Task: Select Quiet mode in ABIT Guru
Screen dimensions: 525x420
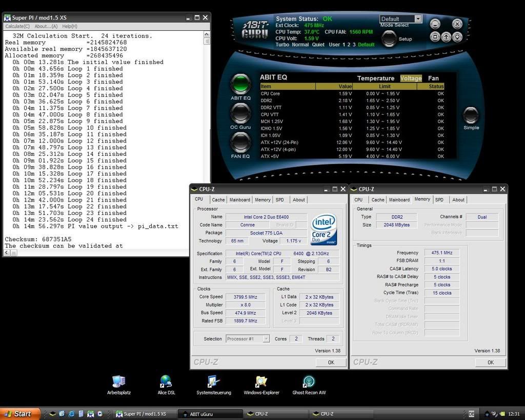Action: click(x=318, y=45)
